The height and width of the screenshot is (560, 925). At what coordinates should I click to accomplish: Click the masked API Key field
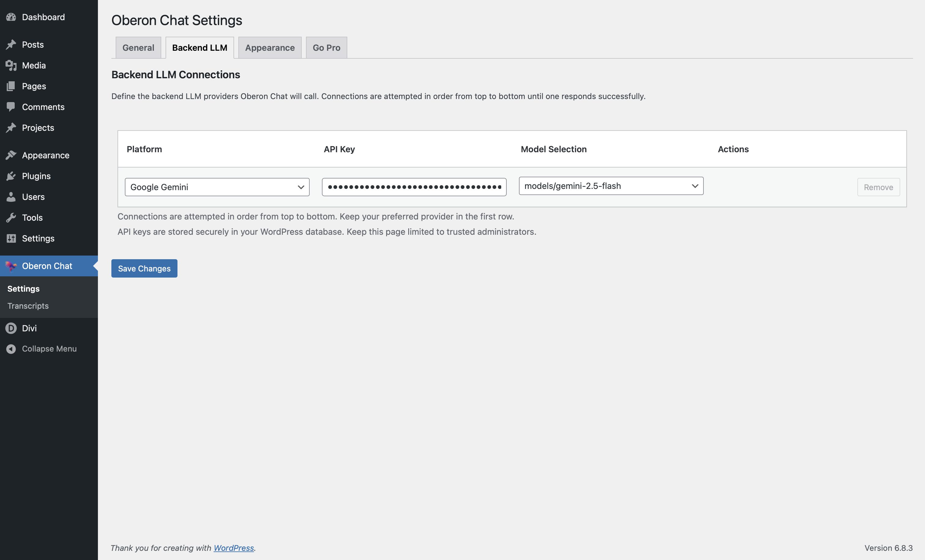coord(414,187)
